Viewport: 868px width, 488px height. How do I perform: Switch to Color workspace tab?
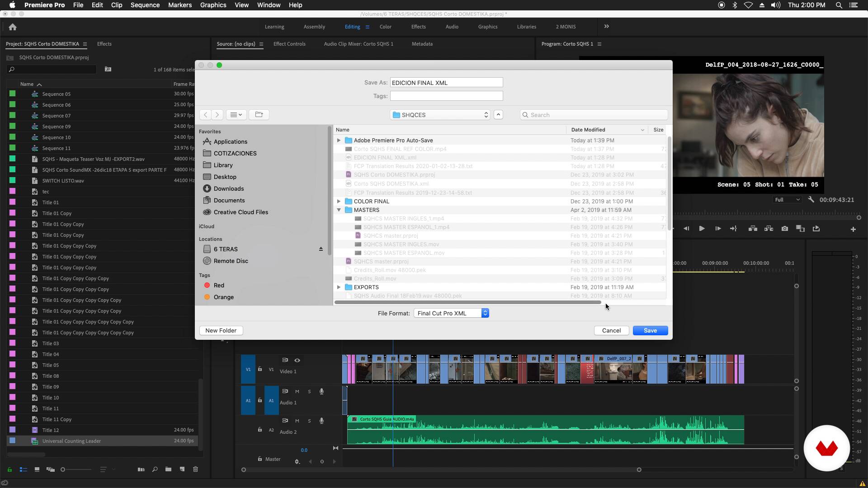pyautogui.click(x=385, y=27)
